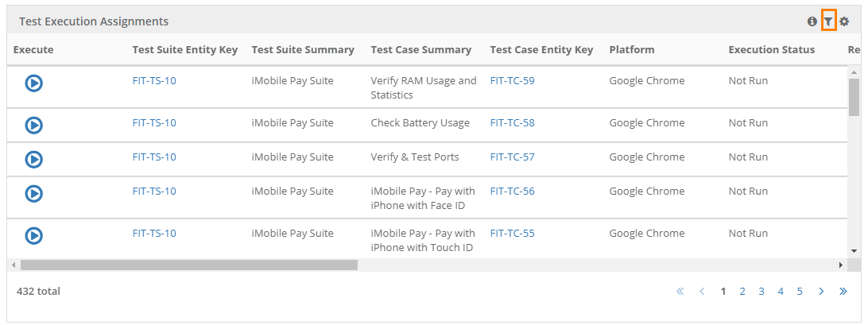This screenshot has height=325, width=868.
Task: Go to the next page
Action: tap(821, 291)
